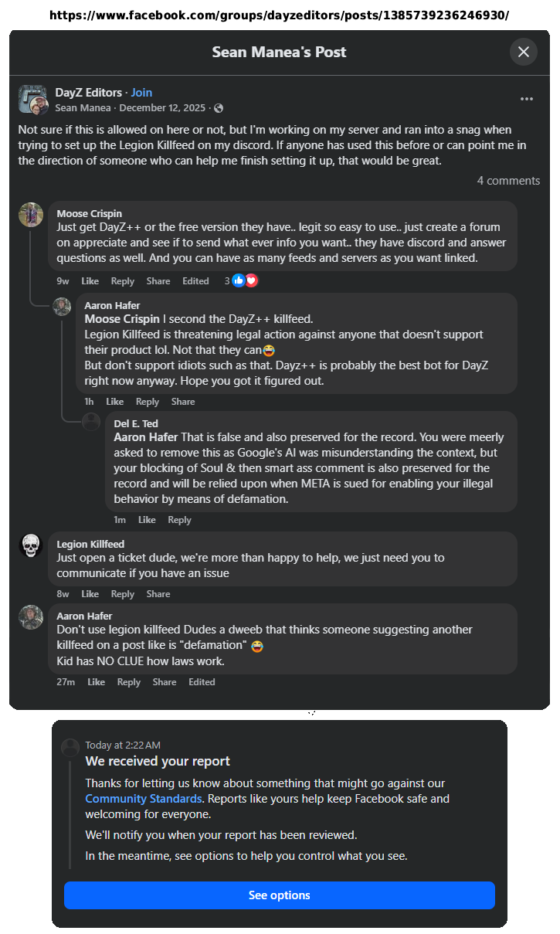Screen dimensions: 560x934
Task: View edit history of Moose Crispin's comment
Action: (195, 281)
